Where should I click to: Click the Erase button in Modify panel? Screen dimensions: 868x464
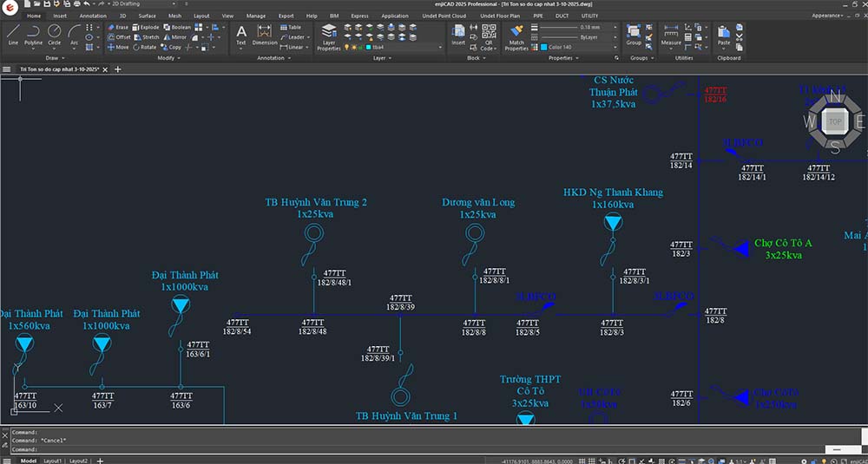click(x=117, y=27)
